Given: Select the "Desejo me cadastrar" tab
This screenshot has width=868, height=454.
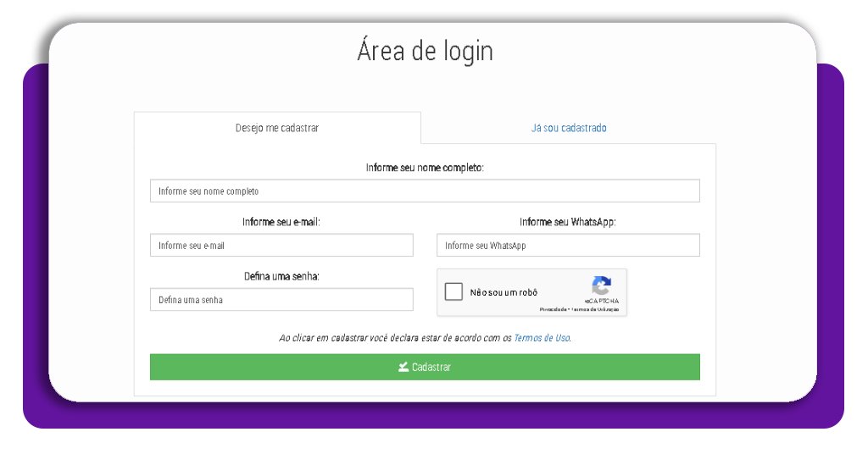Looking at the screenshot, I should pos(277,128).
